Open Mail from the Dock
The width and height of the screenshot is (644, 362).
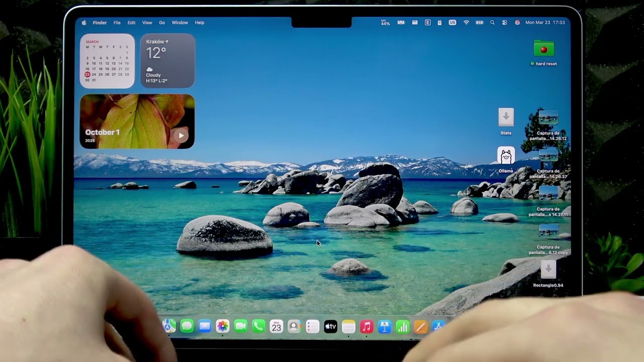[x=205, y=327]
